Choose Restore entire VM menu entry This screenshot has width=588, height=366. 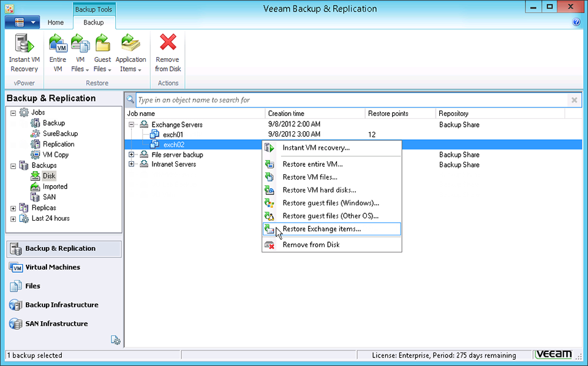tap(332, 164)
